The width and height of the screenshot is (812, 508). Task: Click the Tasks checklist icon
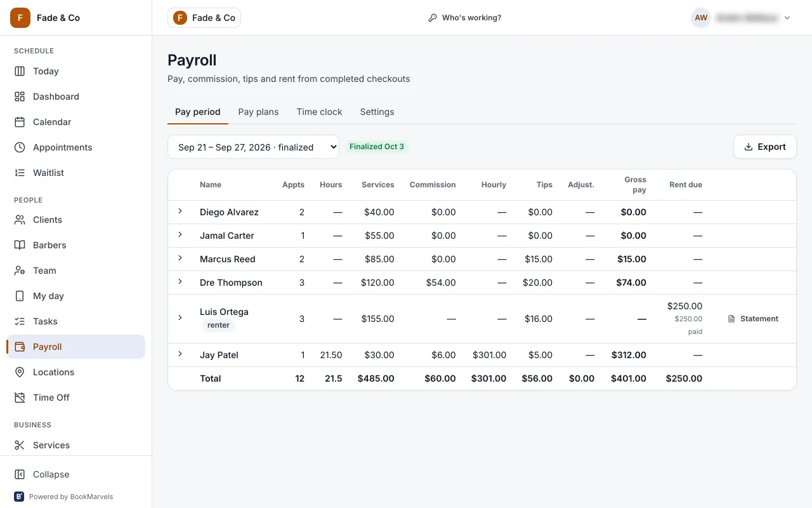pyautogui.click(x=20, y=321)
